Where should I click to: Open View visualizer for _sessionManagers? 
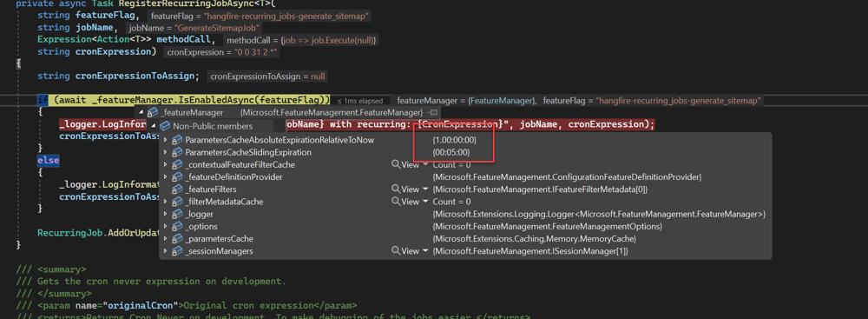pyautogui.click(x=405, y=251)
